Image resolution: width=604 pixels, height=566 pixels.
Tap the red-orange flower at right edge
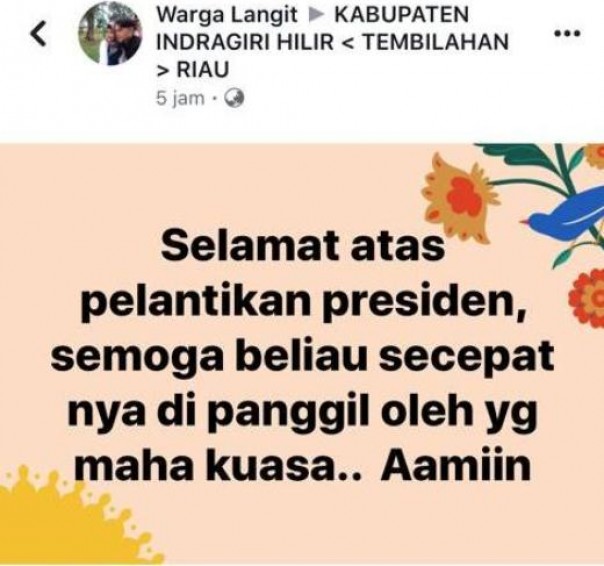(x=587, y=298)
